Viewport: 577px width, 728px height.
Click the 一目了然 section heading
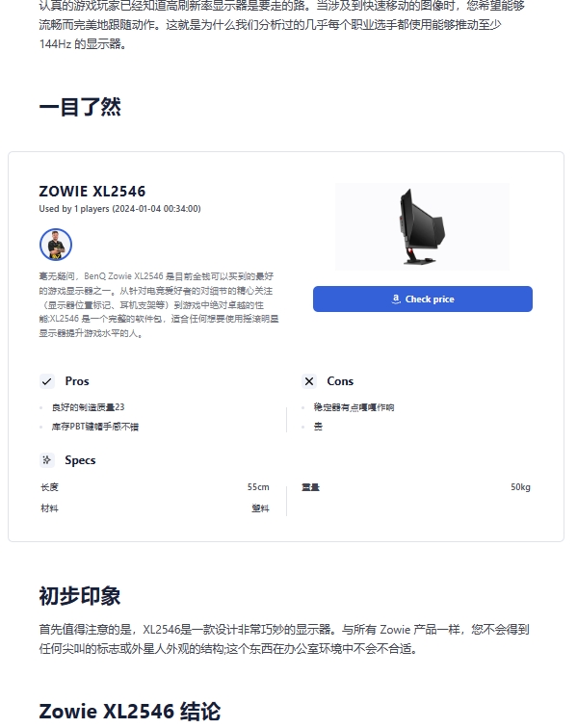(x=80, y=107)
